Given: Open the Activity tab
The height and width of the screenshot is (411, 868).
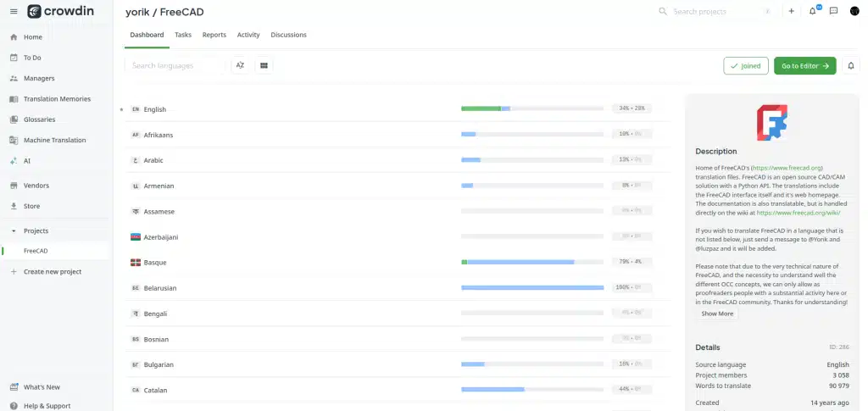Looking at the screenshot, I should coord(248,35).
